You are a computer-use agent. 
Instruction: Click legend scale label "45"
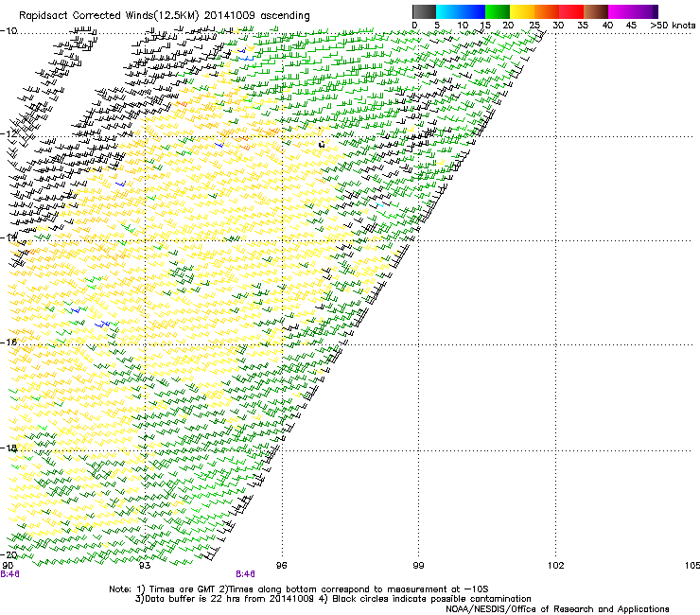point(631,26)
